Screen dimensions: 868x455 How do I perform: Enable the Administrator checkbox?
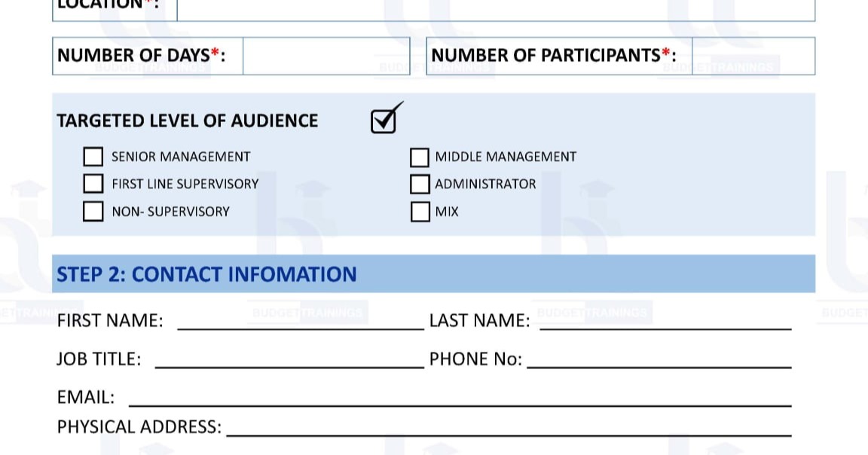420,185
